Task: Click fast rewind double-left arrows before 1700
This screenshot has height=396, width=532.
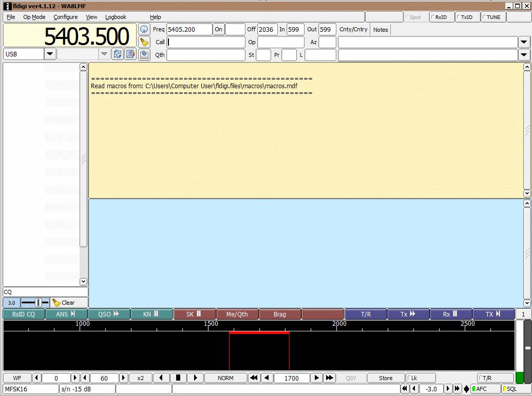Action: click(x=254, y=378)
